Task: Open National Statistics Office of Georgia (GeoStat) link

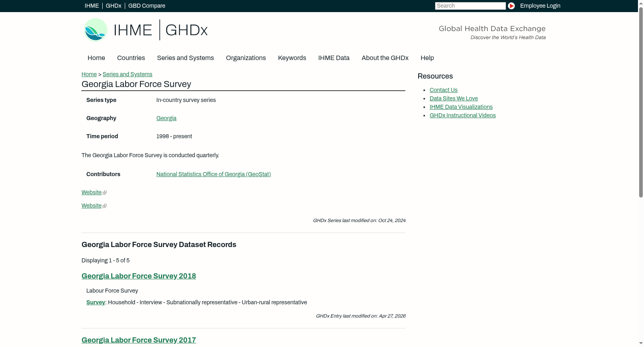Action: (x=213, y=174)
